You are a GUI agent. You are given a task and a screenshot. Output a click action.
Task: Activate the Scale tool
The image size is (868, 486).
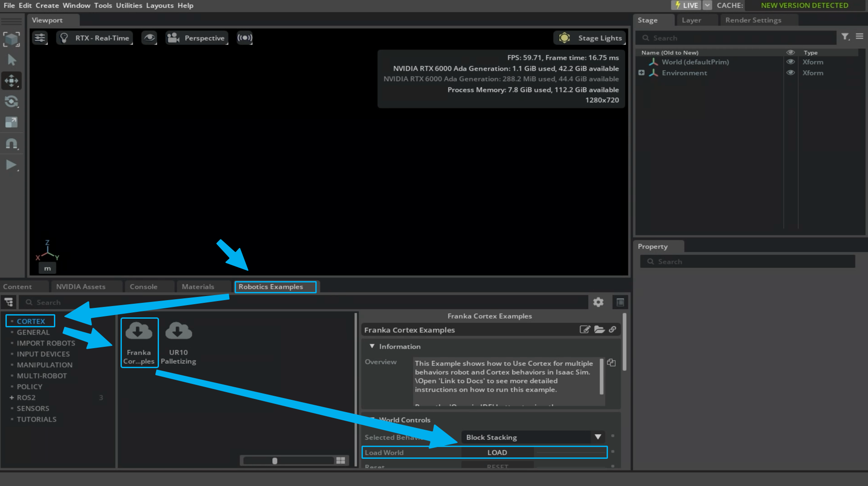(12, 122)
